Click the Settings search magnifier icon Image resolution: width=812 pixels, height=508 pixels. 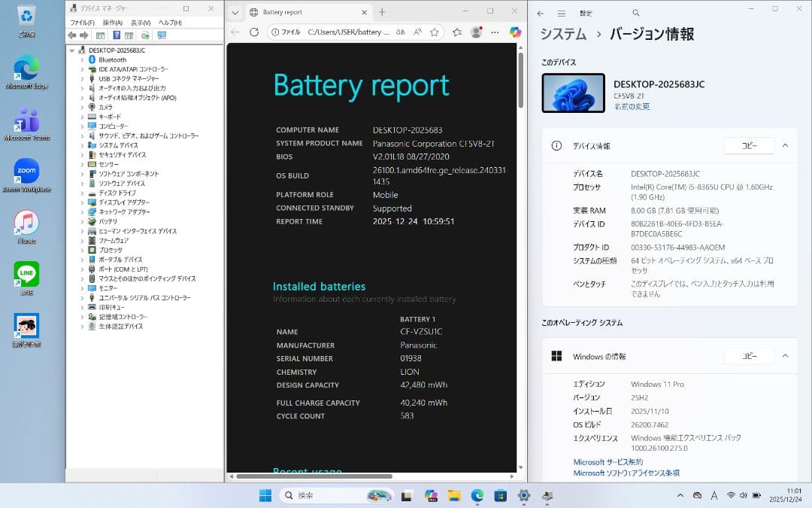(x=636, y=13)
